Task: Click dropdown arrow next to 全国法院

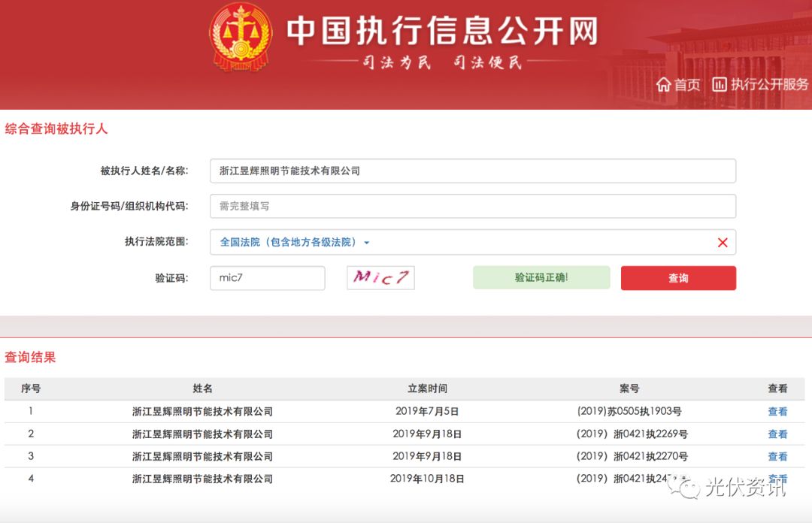Action: (367, 243)
